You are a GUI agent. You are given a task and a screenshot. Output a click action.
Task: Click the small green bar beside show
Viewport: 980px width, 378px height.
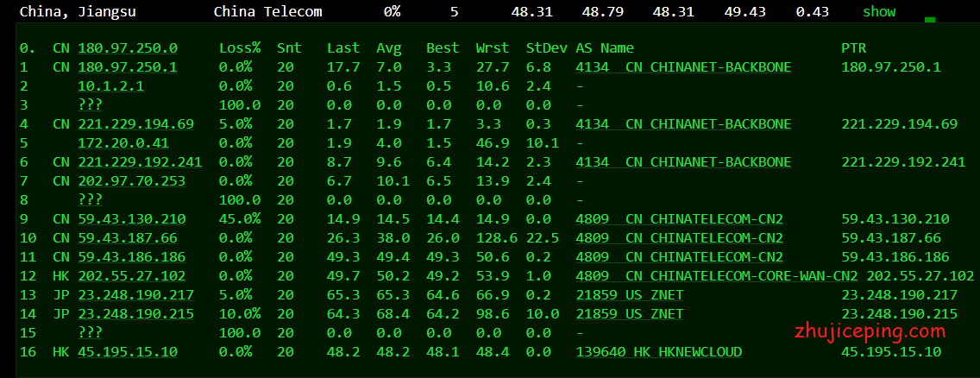click(929, 18)
